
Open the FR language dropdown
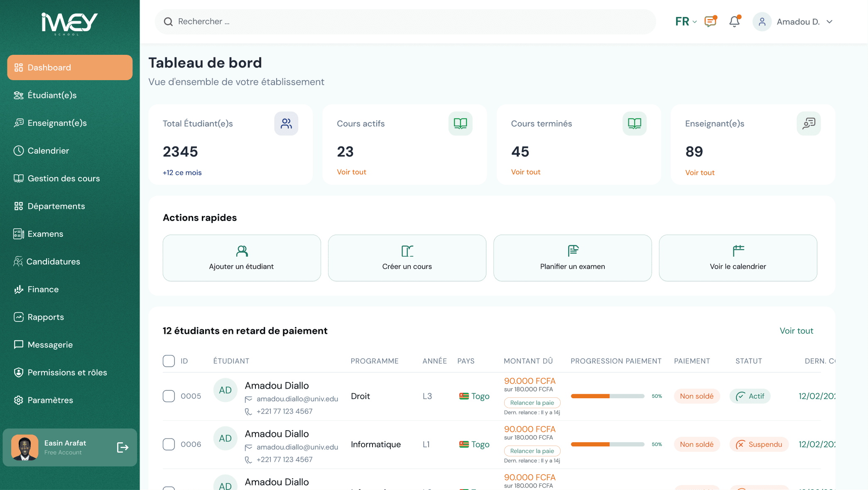coord(686,22)
